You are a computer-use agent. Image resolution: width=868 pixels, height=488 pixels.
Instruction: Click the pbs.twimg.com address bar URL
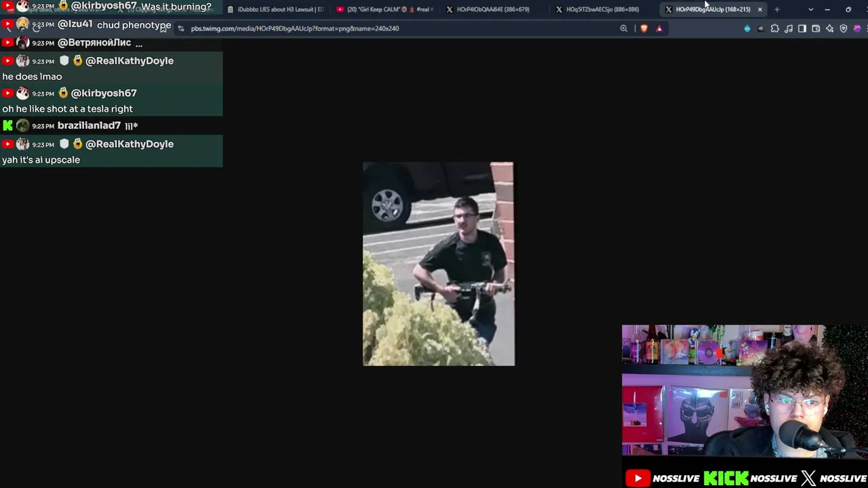click(295, 28)
